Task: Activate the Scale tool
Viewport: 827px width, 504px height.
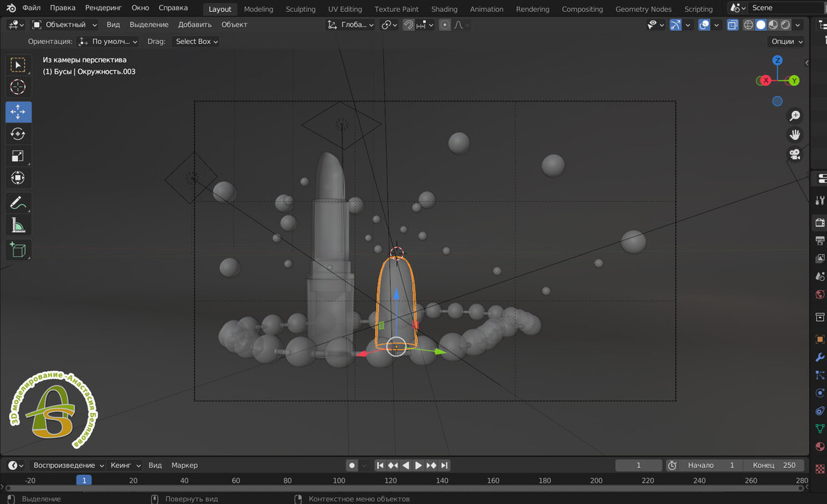Action: click(x=19, y=156)
